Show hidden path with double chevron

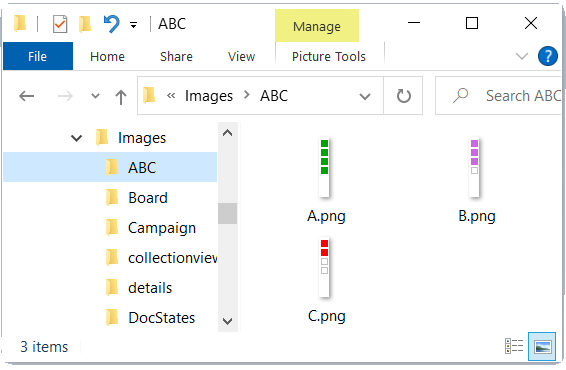[171, 96]
